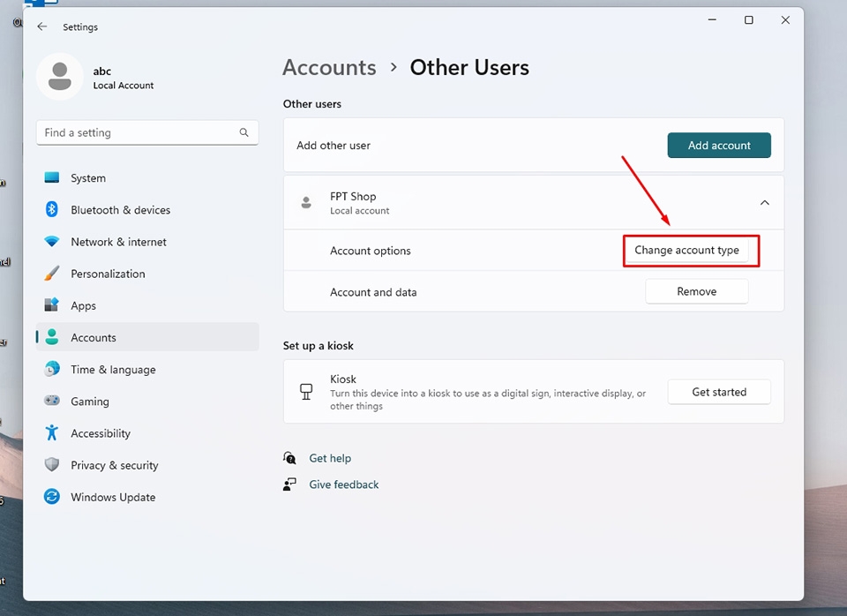
Task: Open Time & language settings
Action: [x=147, y=369]
